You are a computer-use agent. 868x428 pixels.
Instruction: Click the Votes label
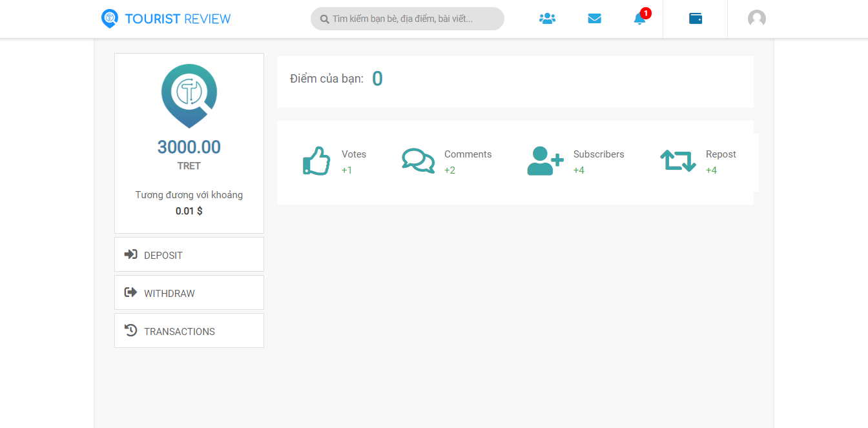point(354,154)
